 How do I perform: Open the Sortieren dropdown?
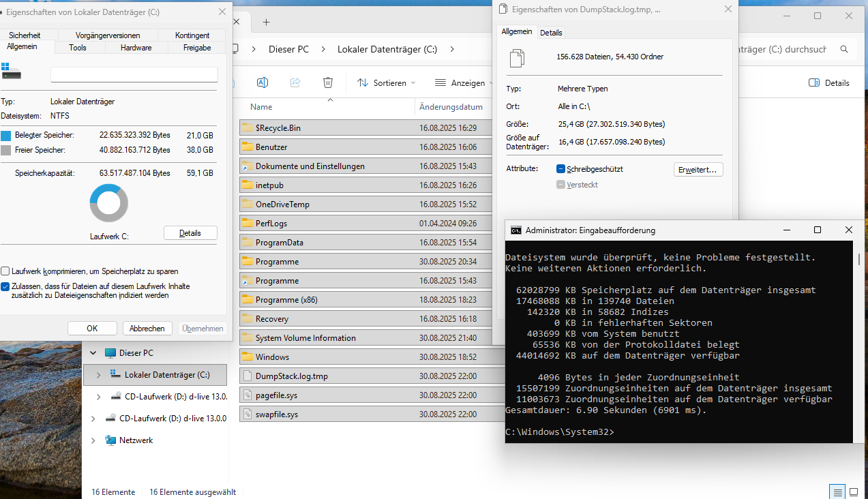[386, 83]
